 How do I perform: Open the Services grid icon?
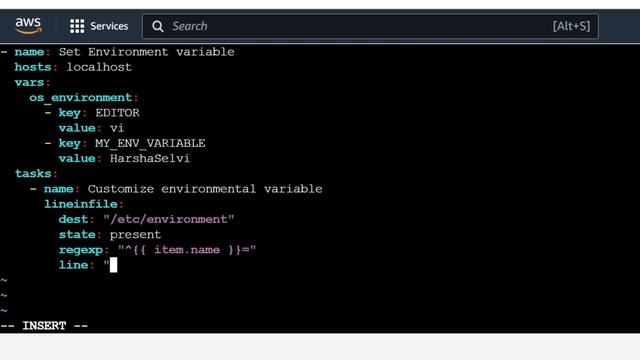[77, 26]
